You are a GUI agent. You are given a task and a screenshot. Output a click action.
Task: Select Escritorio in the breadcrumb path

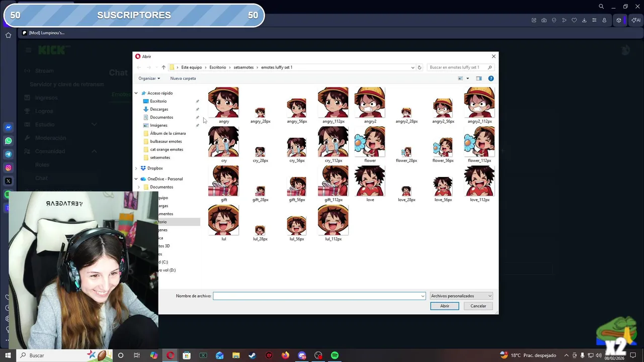(218, 67)
